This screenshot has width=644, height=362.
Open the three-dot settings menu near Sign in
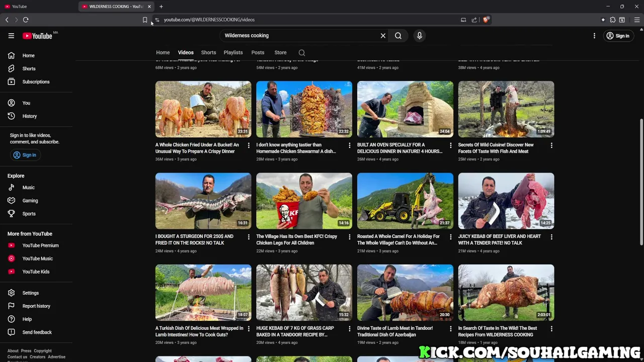click(594, 36)
